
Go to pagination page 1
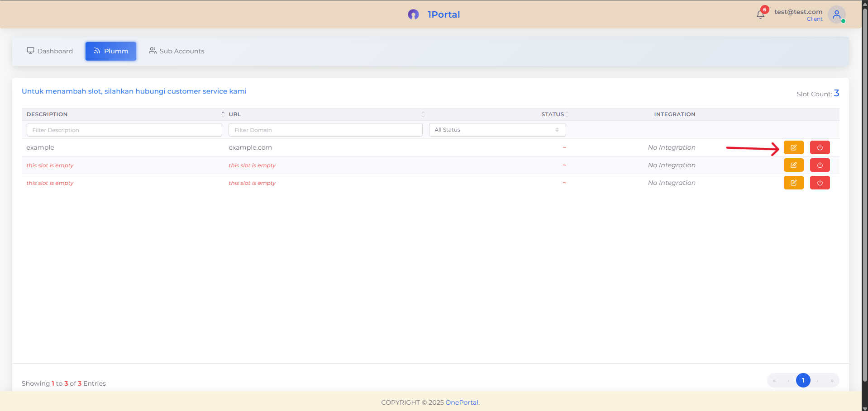803,380
